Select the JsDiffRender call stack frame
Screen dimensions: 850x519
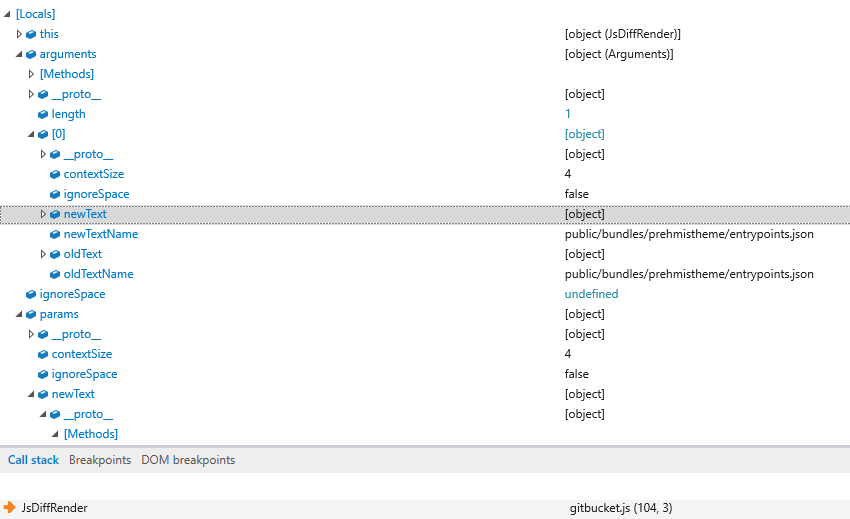(x=425, y=508)
